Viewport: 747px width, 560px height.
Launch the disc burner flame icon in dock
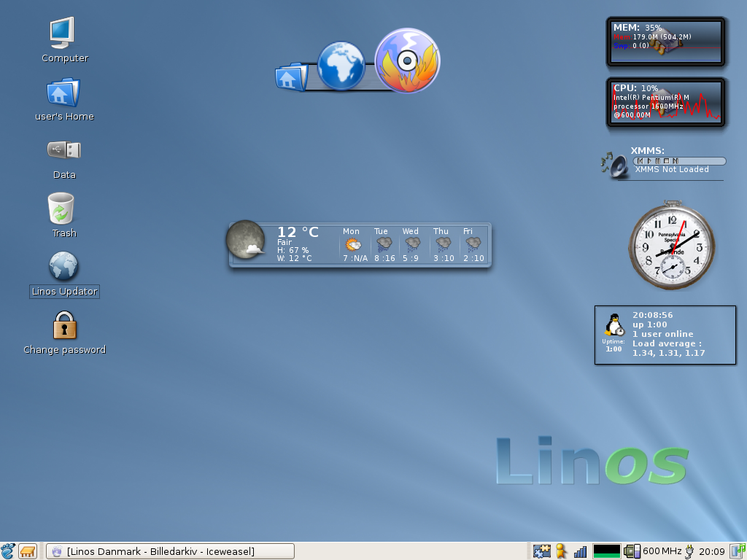pos(407,61)
